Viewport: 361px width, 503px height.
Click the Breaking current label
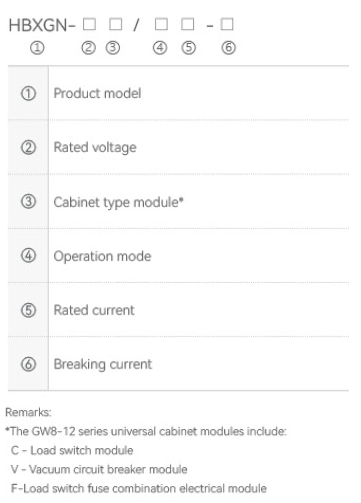click(103, 364)
